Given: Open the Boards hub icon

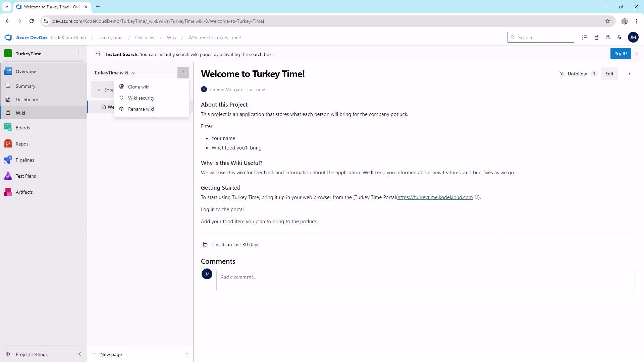Looking at the screenshot, I should coord(8,128).
